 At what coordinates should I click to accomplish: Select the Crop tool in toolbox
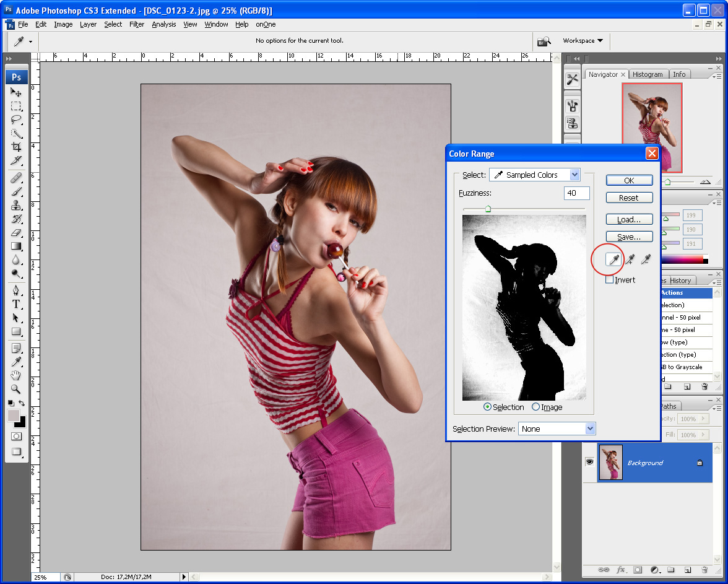tap(16, 147)
